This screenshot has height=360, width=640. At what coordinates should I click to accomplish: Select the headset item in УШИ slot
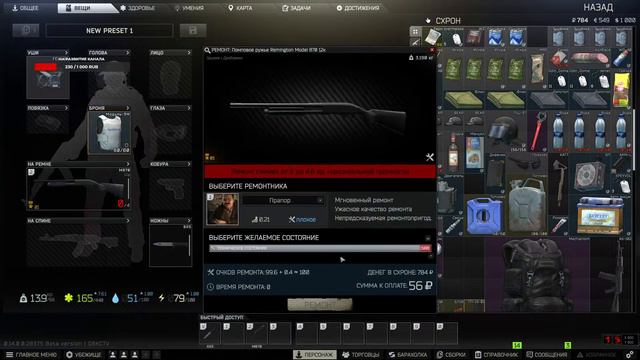point(48,78)
